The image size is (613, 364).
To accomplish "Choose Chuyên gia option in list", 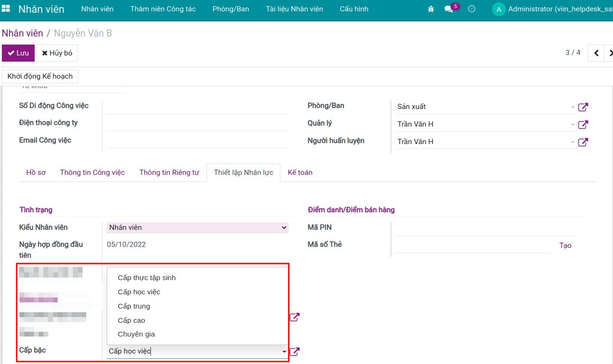I will click(x=136, y=334).
